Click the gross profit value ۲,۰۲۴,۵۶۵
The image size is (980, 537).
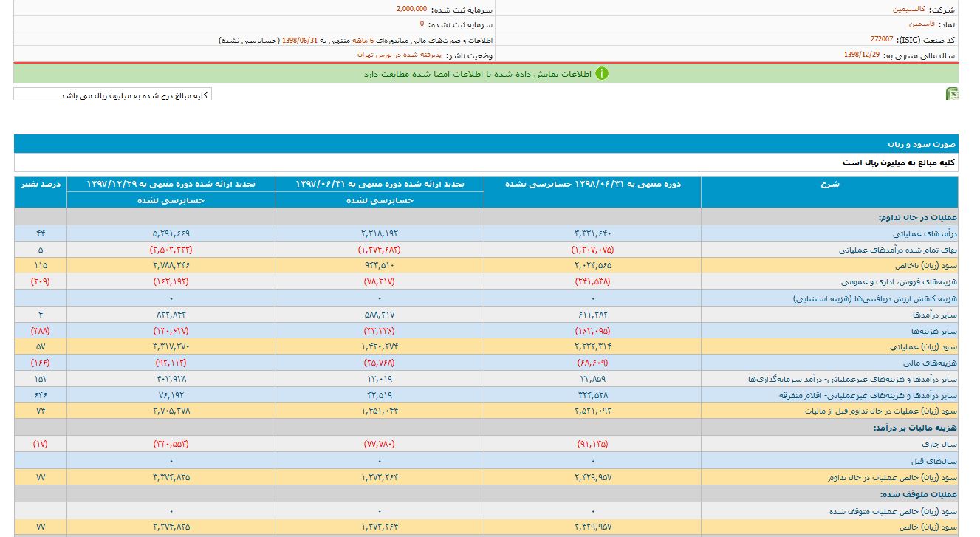[x=593, y=266]
